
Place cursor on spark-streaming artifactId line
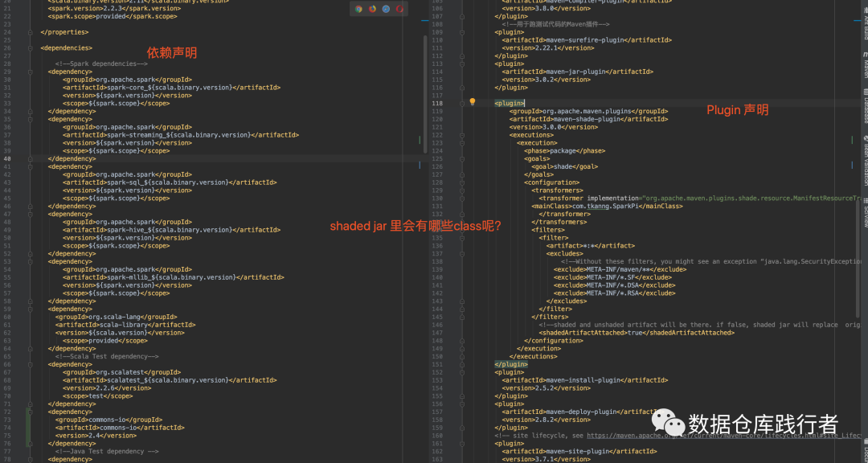pos(181,135)
